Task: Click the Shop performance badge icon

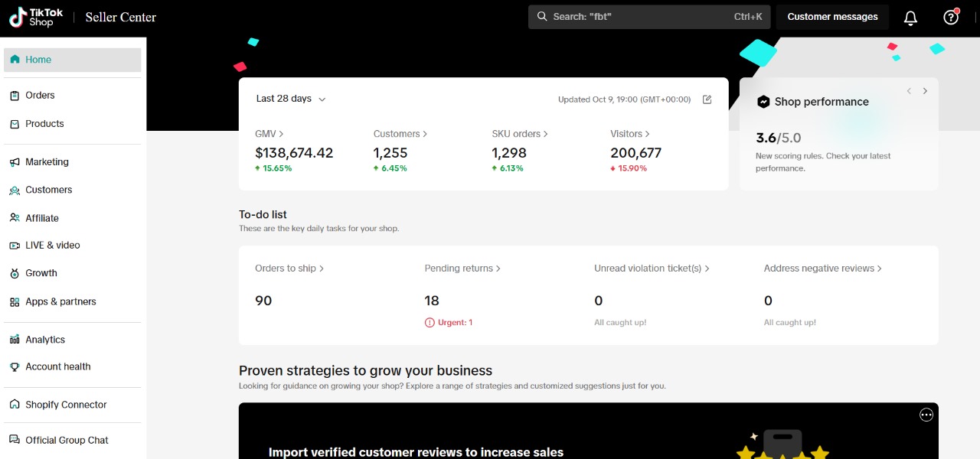Action: 763,102
